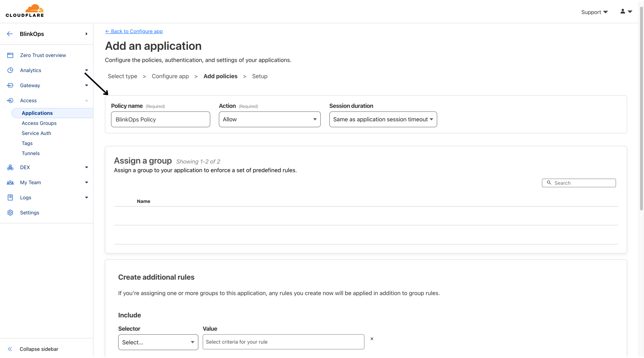644x358 pixels.
Task: Expand the BlinkOps account chevron
Action: point(86,34)
